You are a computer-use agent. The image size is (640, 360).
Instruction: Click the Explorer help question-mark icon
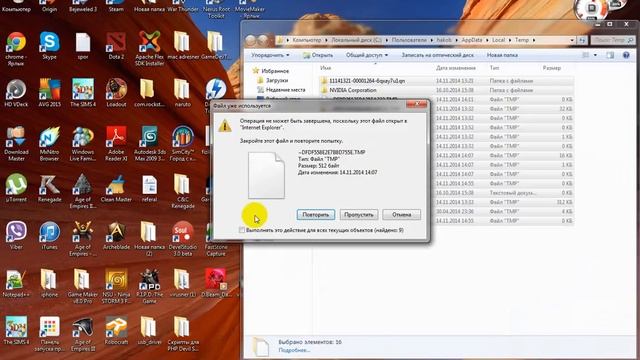click(626, 55)
